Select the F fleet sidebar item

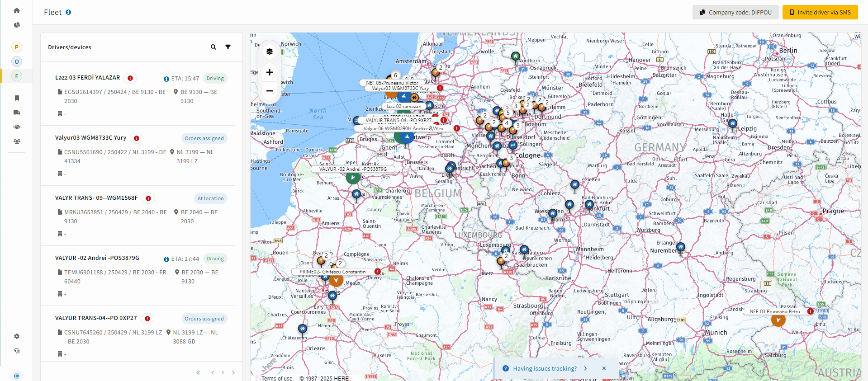click(17, 76)
